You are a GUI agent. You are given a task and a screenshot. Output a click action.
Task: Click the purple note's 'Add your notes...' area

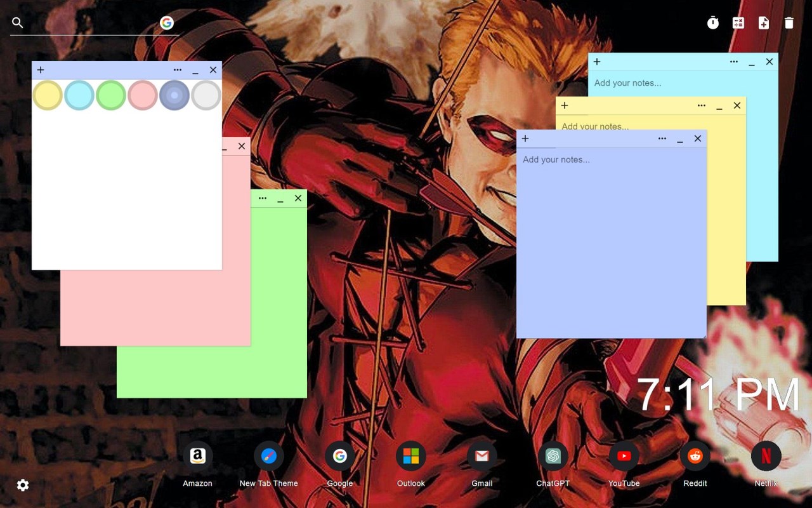(x=612, y=243)
